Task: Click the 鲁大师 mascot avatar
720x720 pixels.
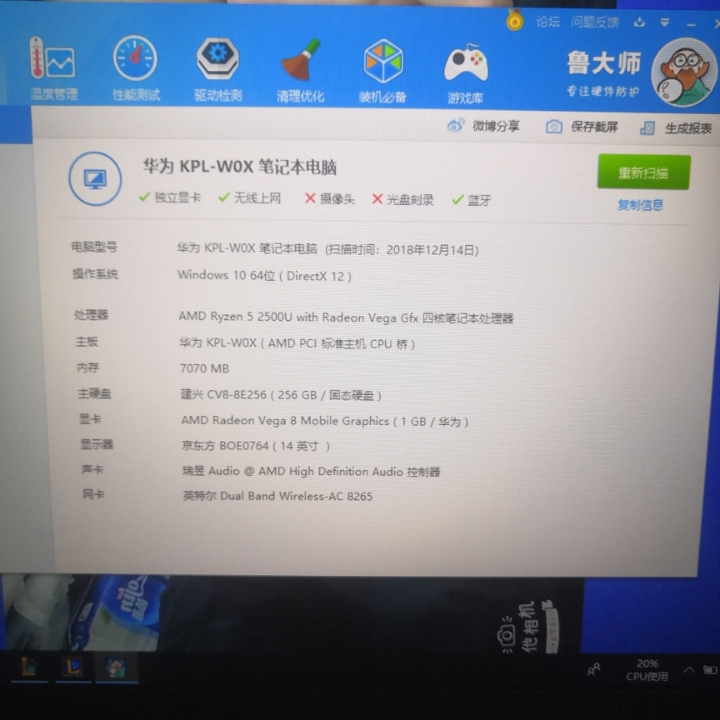Action: click(684, 72)
